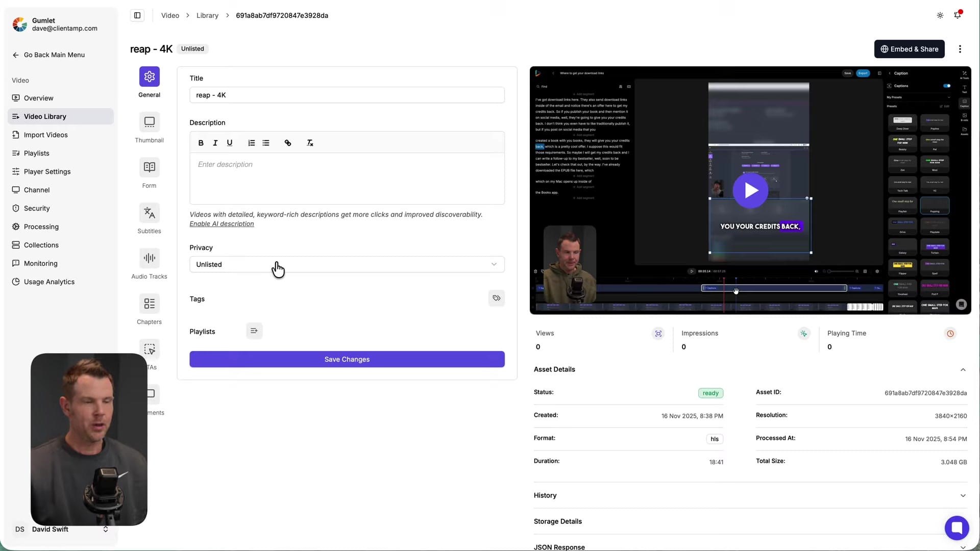Open the Chapters section icon
This screenshot has width=980, height=551.
coord(149,304)
